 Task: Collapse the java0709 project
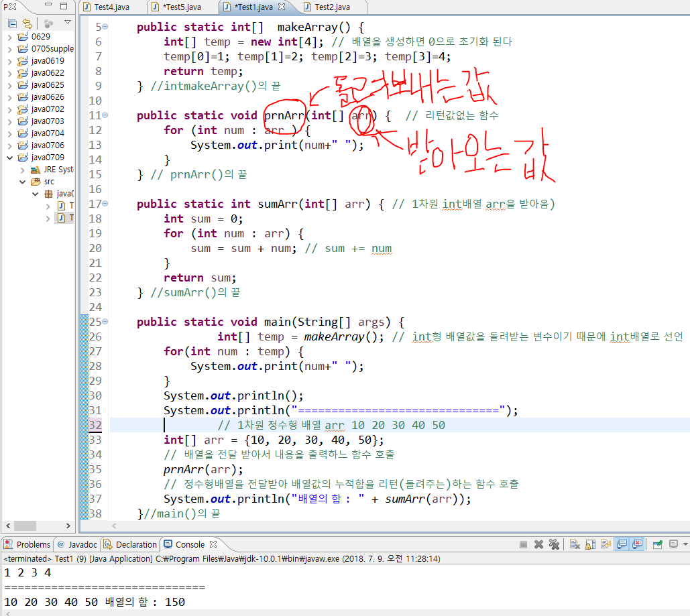[9, 158]
